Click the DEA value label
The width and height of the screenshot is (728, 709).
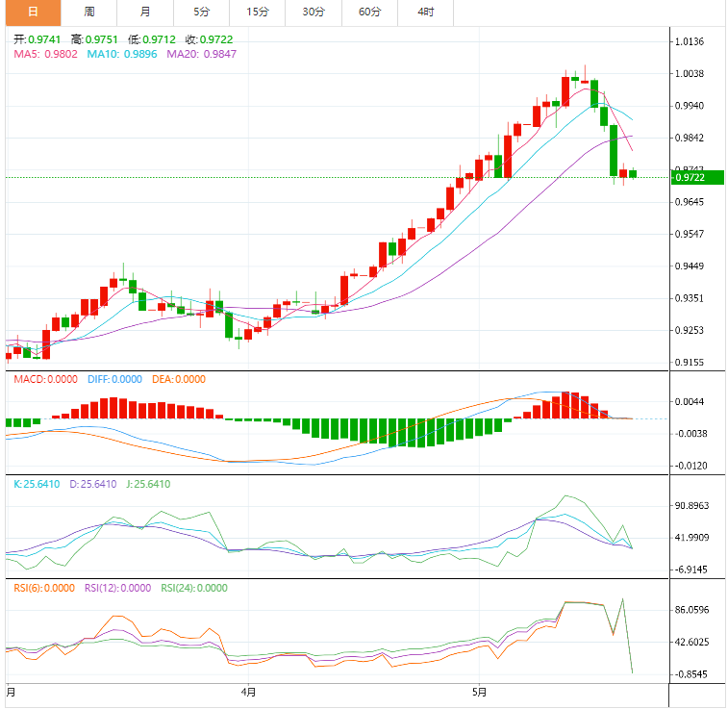[179, 379]
